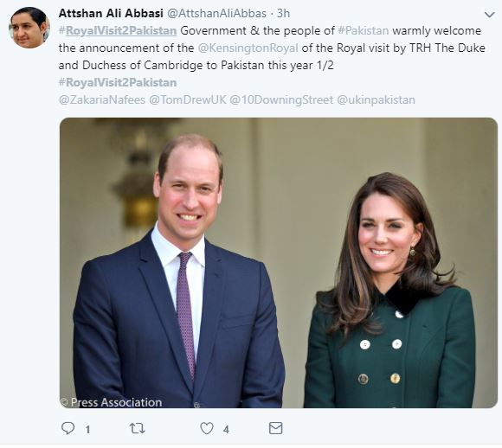The height and width of the screenshot is (448, 502).
Task: Like the tweet with the heart icon
Action: 207,428
